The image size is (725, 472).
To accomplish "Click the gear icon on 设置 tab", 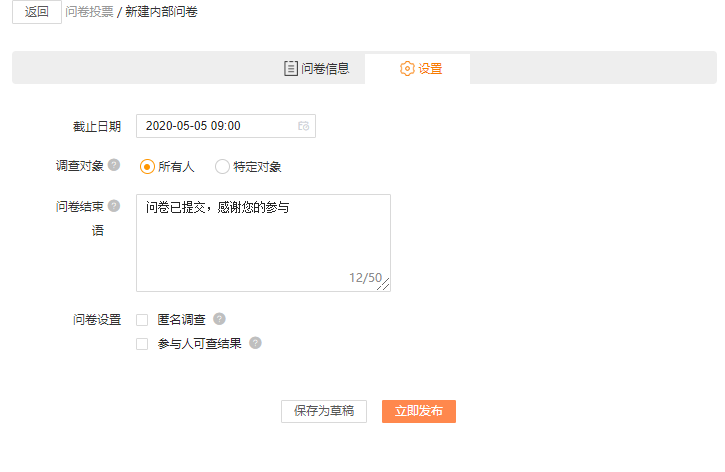I will (x=407, y=68).
